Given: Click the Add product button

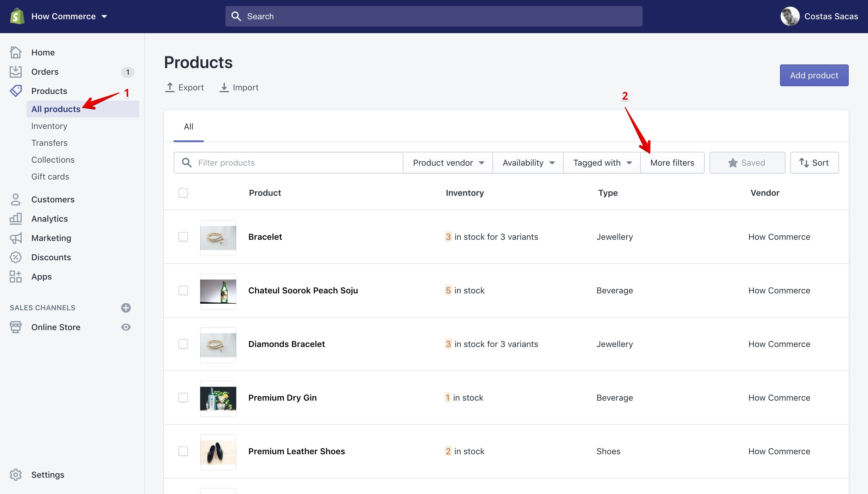Looking at the screenshot, I should [x=814, y=75].
